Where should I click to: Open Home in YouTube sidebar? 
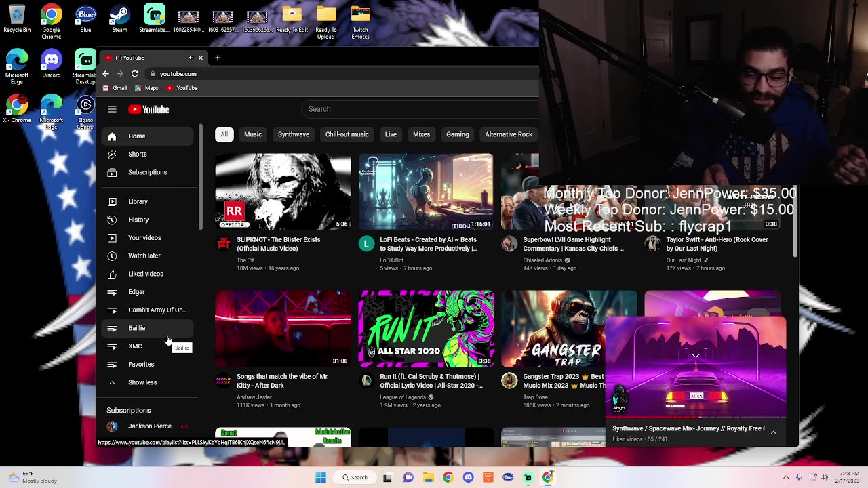pos(147,136)
